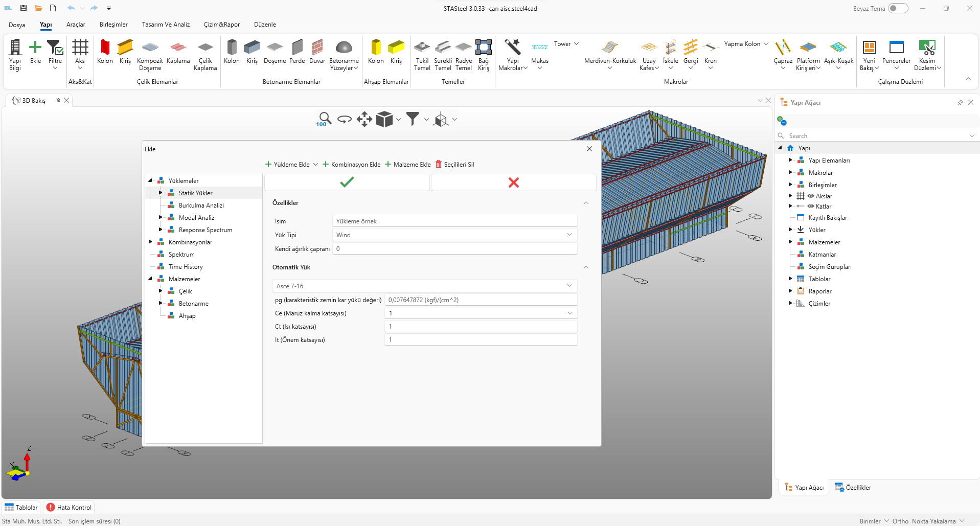980x526 pixels.
Task: Click the zoom 100 magnifier icon
Action: 324,119
